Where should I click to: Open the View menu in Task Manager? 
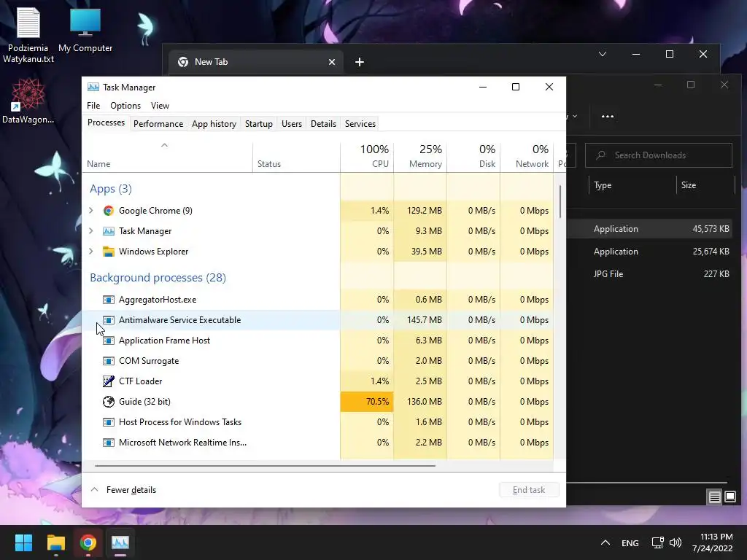pyautogui.click(x=160, y=106)
